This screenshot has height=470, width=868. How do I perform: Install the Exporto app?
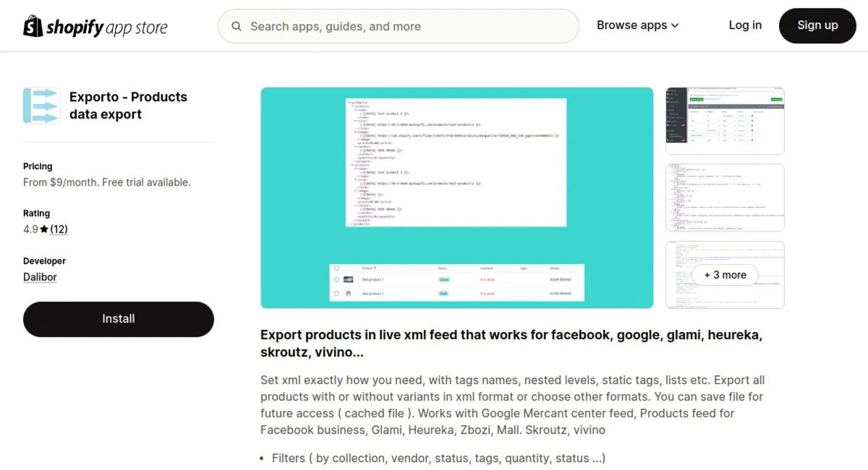click(x=119, y=319)
